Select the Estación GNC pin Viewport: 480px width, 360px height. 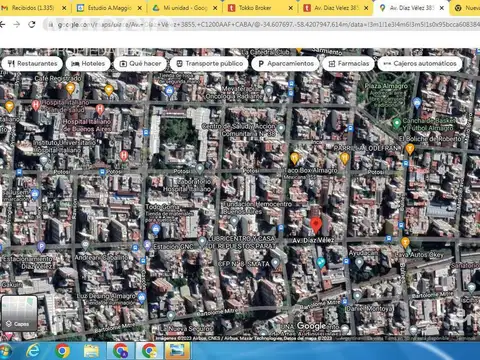point(147,245)
